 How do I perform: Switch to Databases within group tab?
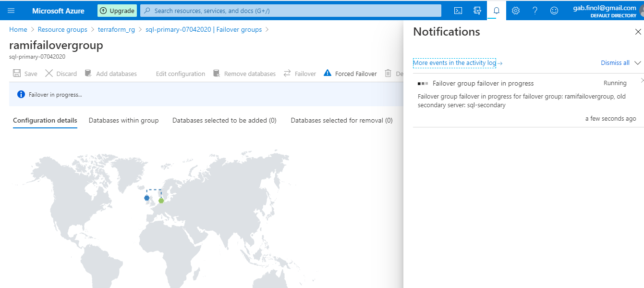pos(123,120)
